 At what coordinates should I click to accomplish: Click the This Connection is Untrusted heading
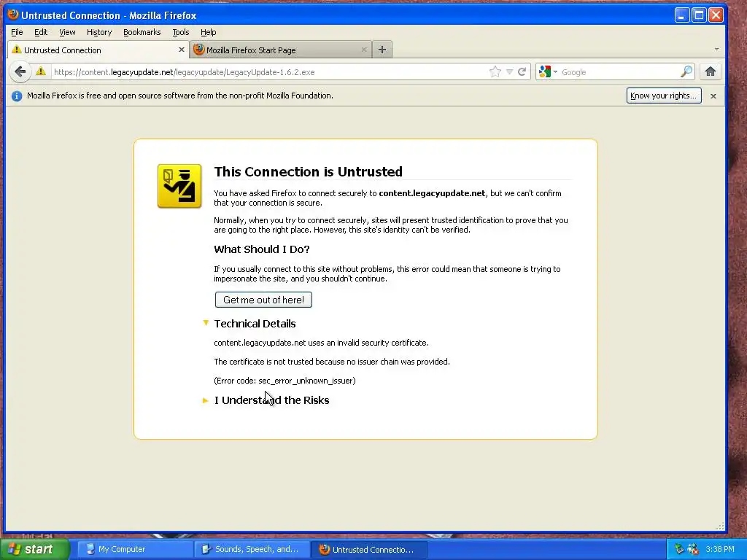309,171
